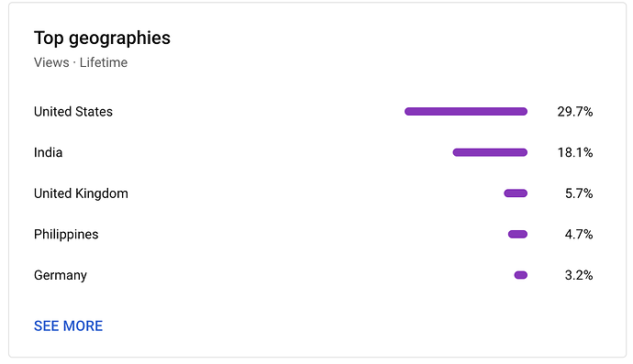Click the Germany purple bar

point(521,275)
